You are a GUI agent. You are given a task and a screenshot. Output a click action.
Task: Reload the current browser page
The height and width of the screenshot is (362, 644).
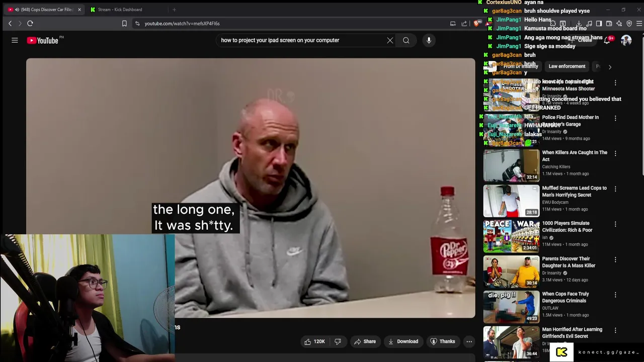[30, 23]
